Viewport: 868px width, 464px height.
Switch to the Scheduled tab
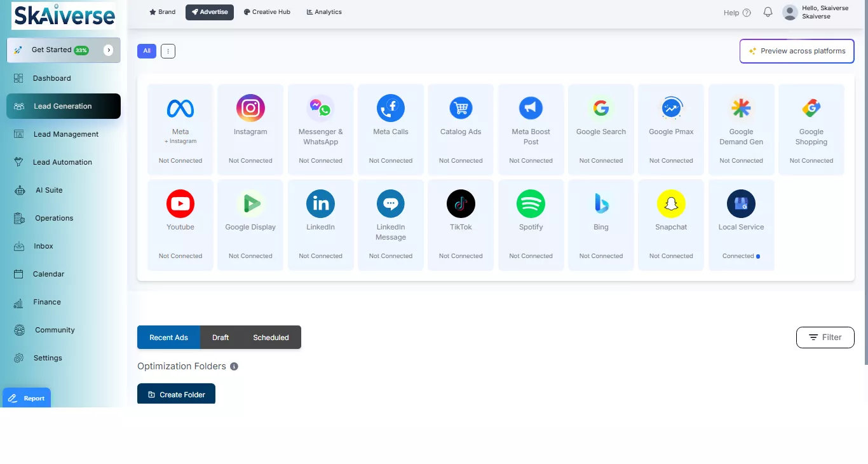click(271, 338)
